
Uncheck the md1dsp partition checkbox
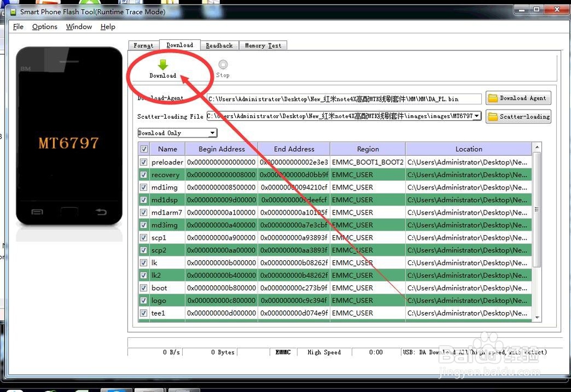pos(144,200)
